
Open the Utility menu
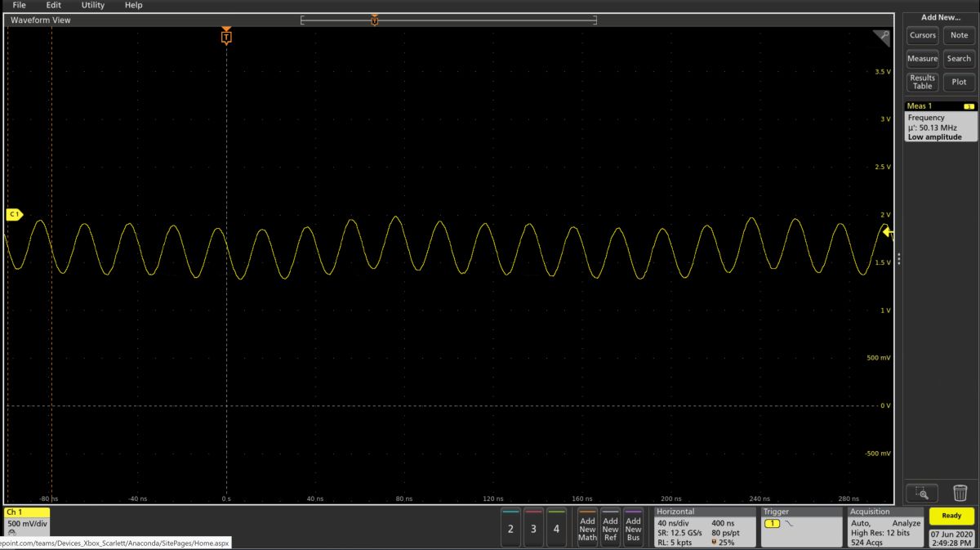coord(93,5)
